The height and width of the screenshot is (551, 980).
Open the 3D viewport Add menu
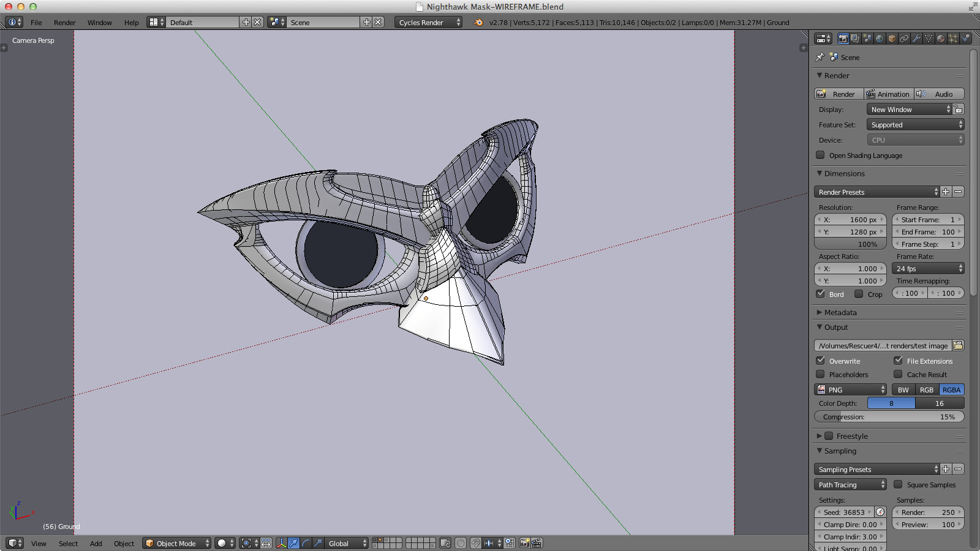pos(96,543)
